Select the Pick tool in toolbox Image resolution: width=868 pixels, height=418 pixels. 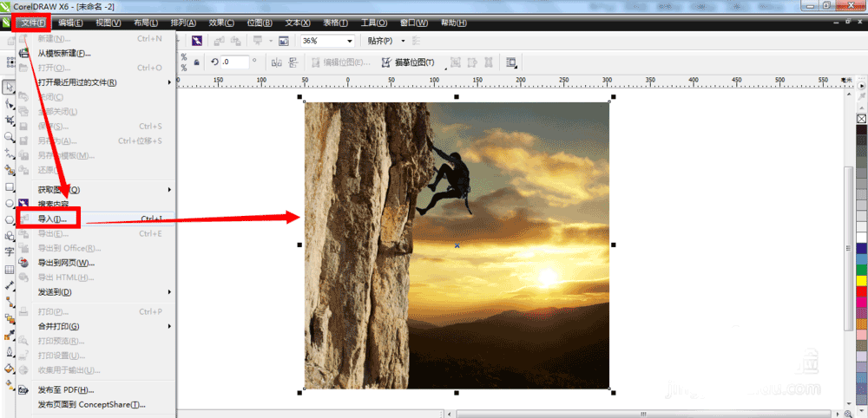pos(9,87)
